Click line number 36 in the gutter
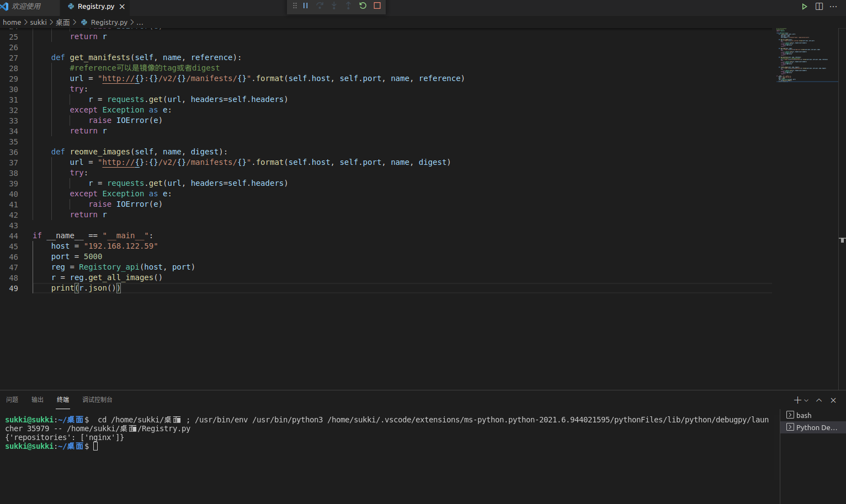846x504 pixels. (x=13, y=152)
